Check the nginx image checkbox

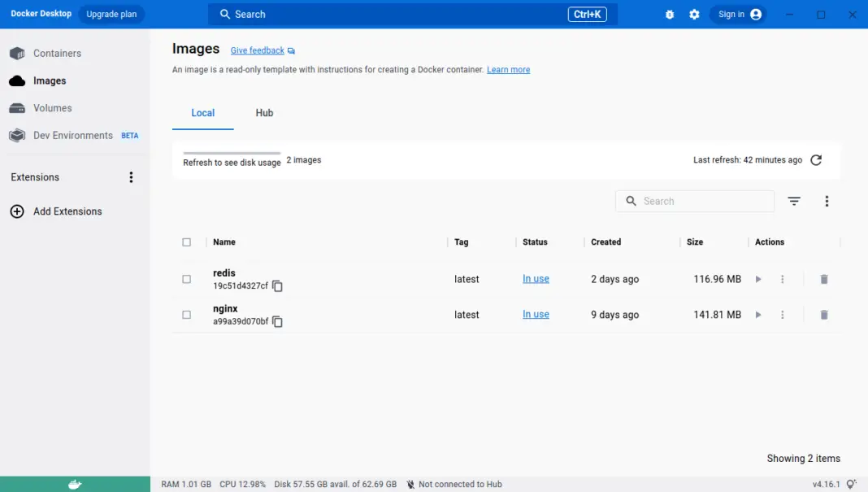(187, 315)
